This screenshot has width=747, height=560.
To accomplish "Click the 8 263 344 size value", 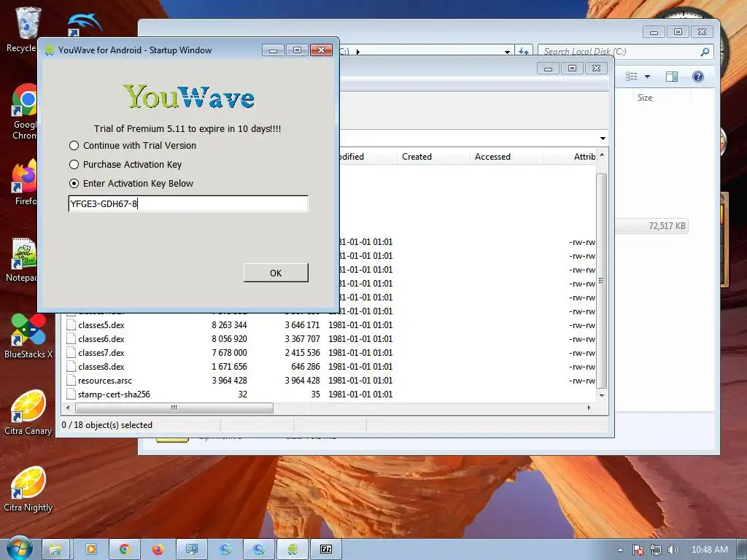I will tap(229, 325).
